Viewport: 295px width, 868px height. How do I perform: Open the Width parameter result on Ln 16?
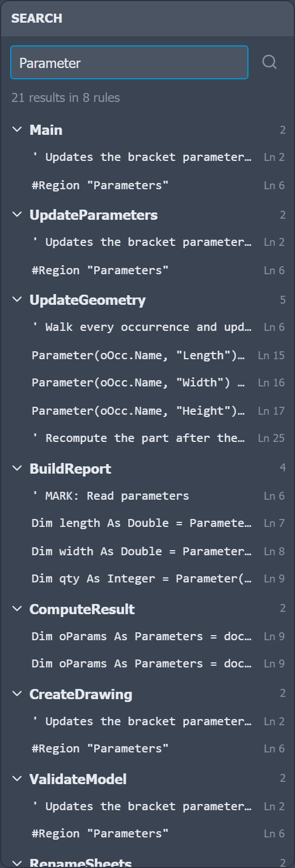click(x=147, y=382)
